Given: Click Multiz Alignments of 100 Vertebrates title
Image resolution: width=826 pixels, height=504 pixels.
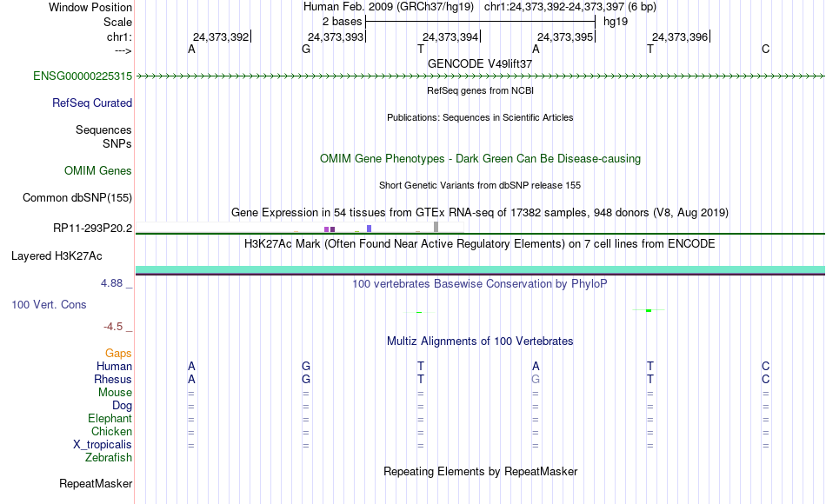Looking at the screenshot, I should pos(480,342).
